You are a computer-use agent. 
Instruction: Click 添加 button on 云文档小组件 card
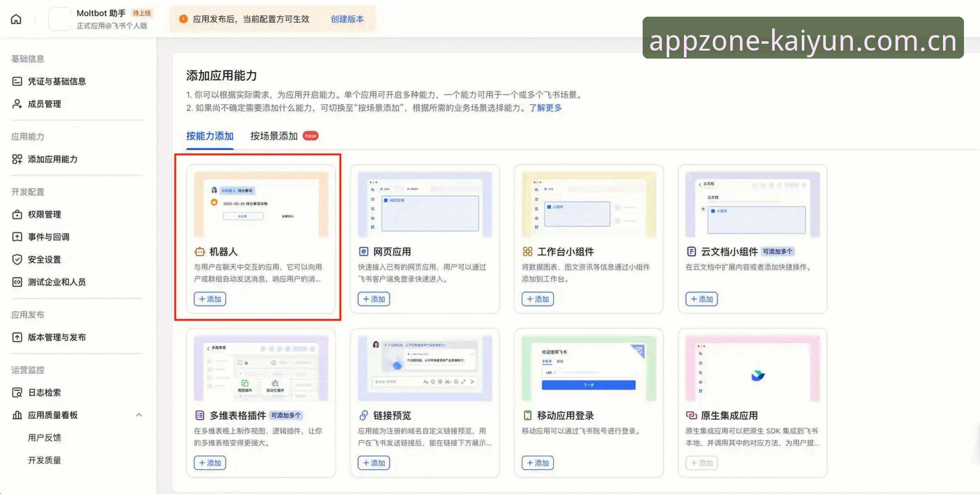pos(702,299)
